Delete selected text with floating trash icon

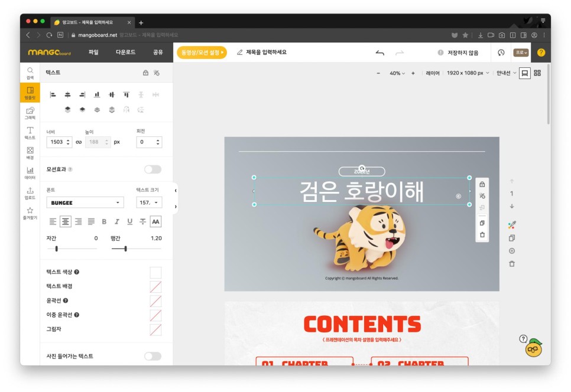point(482,234)
